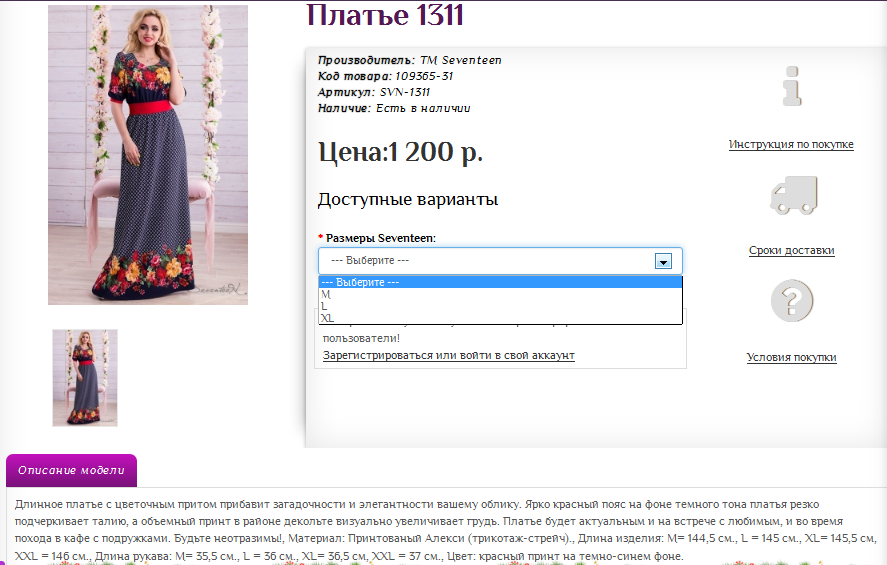
Task: Click the info icon above Инструкция по покупке
Action: (792, 87)
